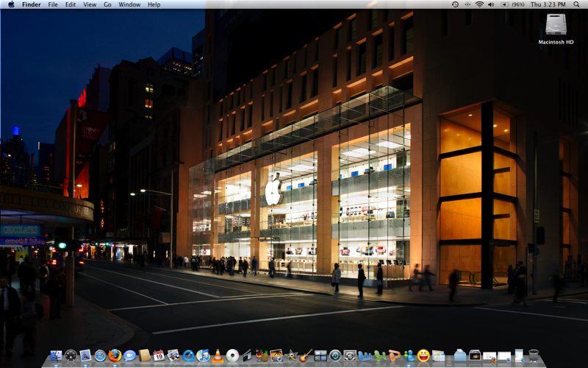
Task: Launch iPhoto from the dock
Action: [x=276, y=355]
